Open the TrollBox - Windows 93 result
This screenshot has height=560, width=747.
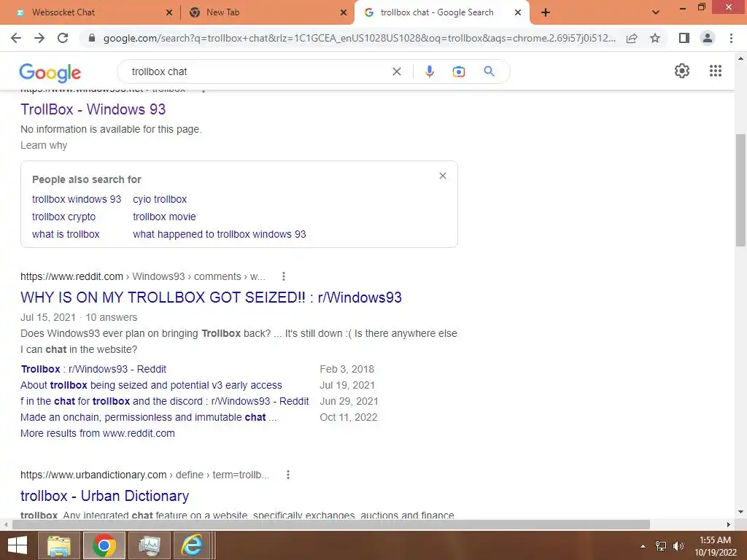click(x=93, y=109)
